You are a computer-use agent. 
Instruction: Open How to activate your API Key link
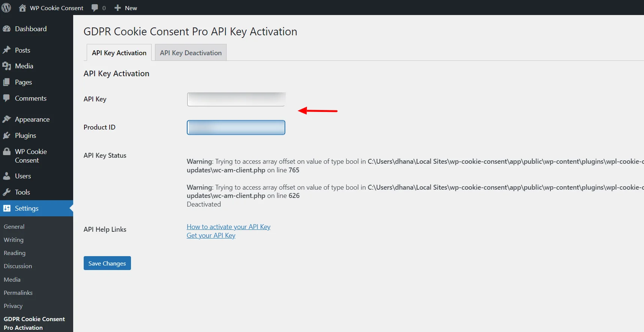coord(229,227)
